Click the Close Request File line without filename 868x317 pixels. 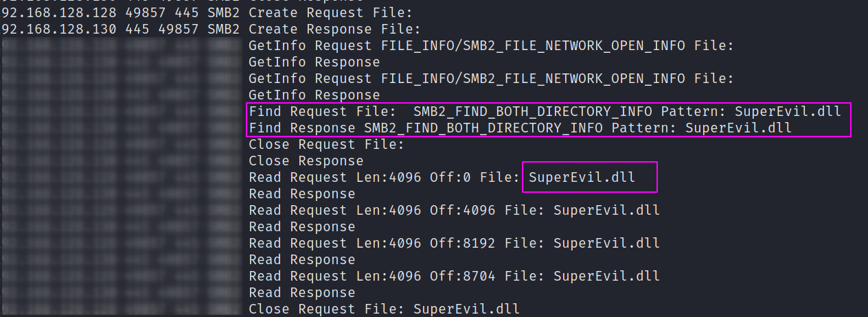327,145
